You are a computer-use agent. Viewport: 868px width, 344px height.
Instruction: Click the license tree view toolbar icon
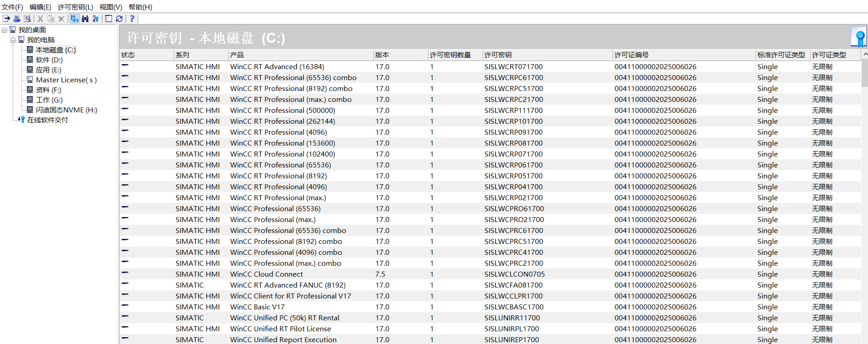[x=75, y=19]
